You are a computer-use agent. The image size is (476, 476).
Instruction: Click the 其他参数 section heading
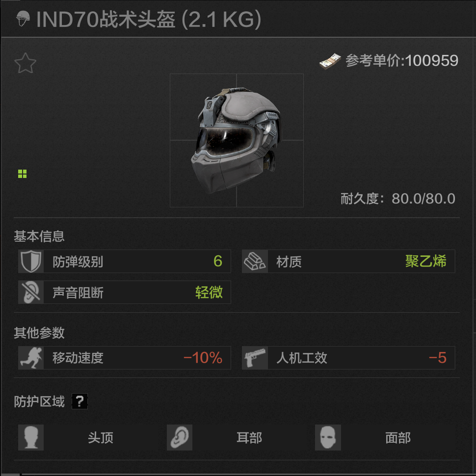point(39,333)
